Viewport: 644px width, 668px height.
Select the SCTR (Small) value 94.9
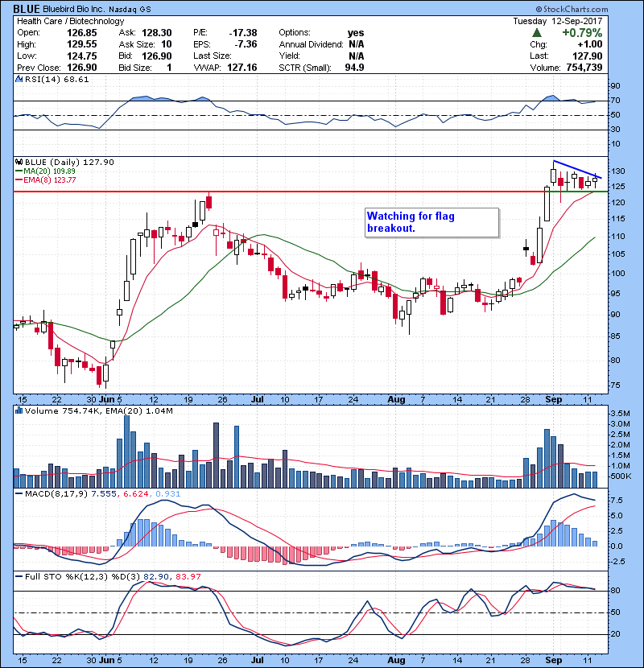[355, 68]
